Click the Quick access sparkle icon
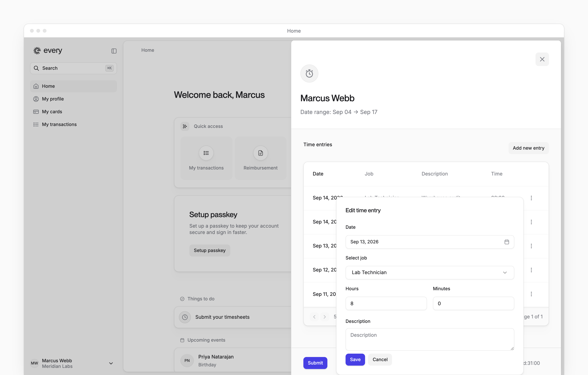The image size is (588, 375). tap(185, 126)
